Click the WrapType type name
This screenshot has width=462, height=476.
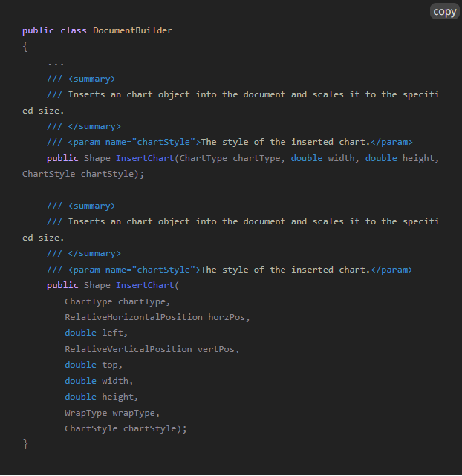[x=85, y=413]
